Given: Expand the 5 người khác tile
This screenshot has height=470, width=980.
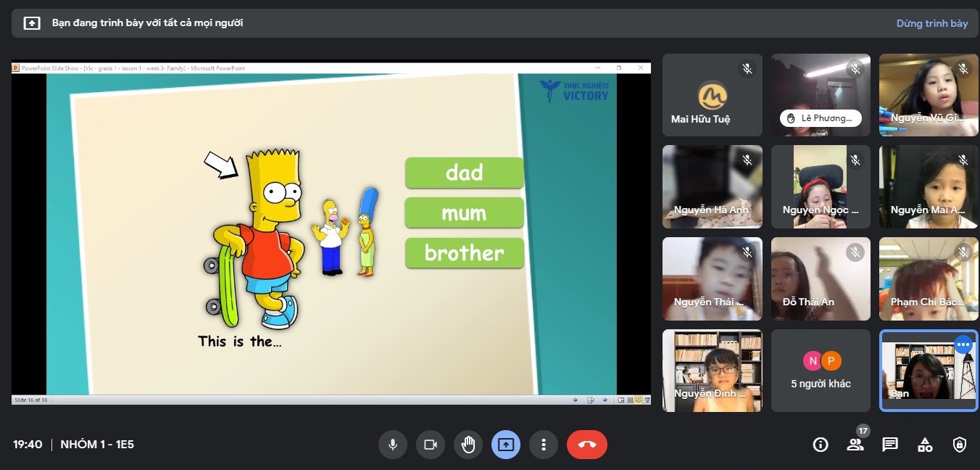Looking at the screenshot, I should (x=821, y=371).
